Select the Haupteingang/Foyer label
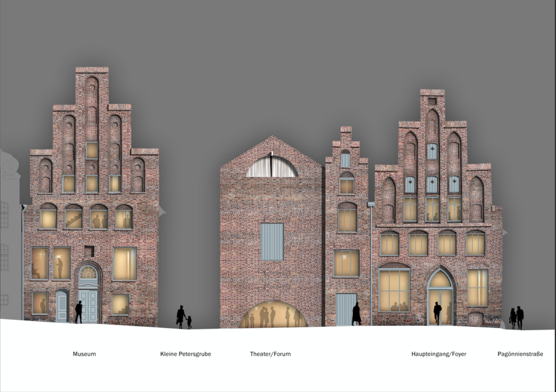The width and height of the screenshot is (556, 392). click(x=439, y=354)
